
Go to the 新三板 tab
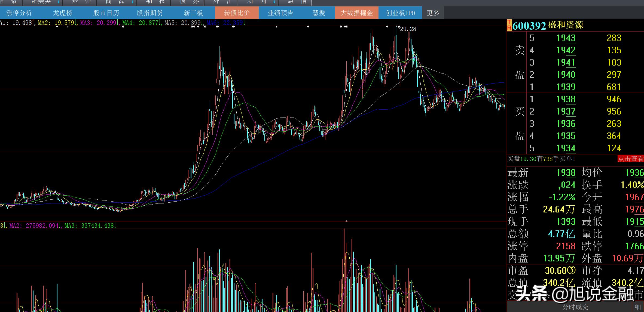[x=193, y=13]
